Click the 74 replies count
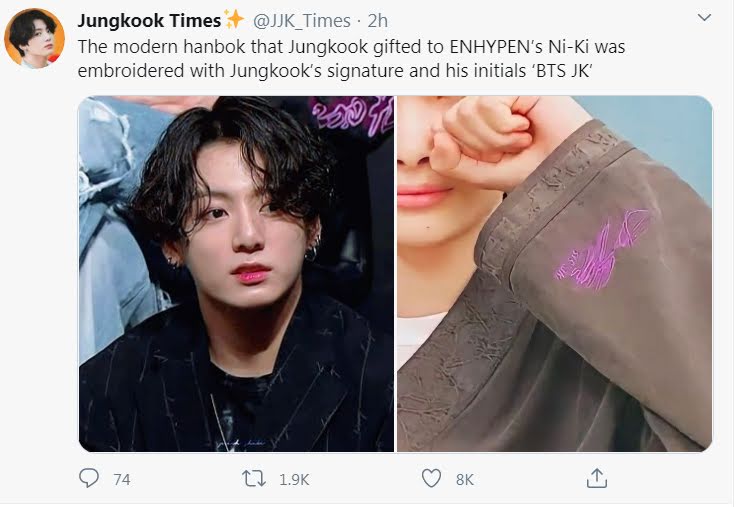The width and height of the screenshot is (737, 507). (122, 479)
